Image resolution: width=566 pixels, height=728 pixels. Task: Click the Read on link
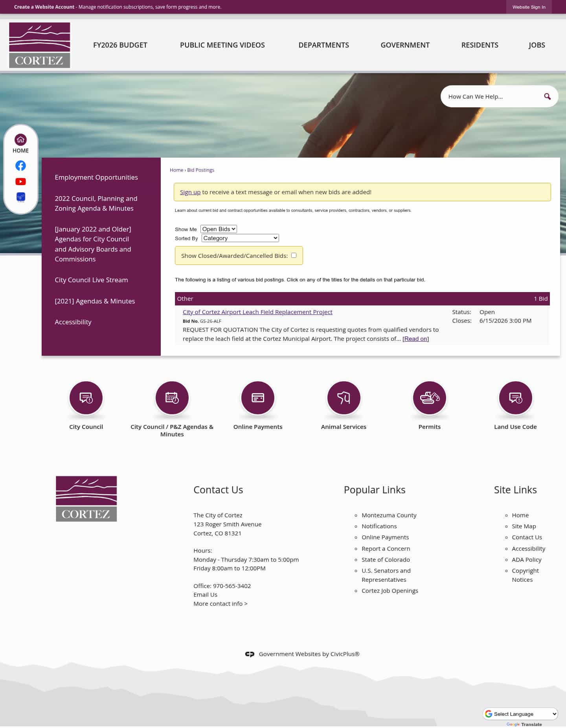click(415, 339)
